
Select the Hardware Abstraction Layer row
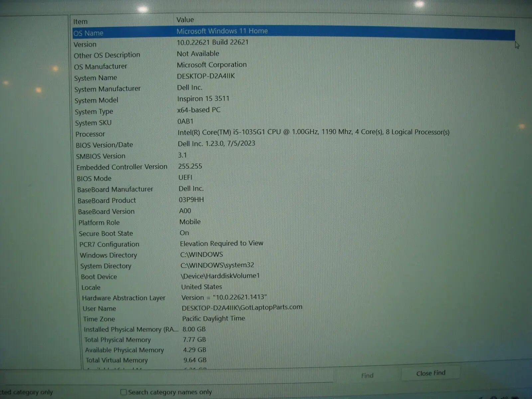tap(124, 298)
